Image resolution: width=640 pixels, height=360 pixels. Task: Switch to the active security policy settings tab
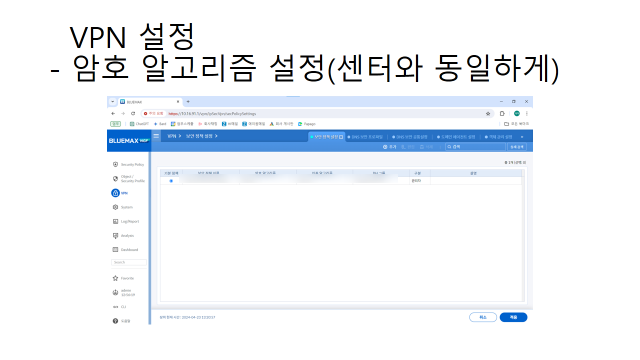(327, 137)
